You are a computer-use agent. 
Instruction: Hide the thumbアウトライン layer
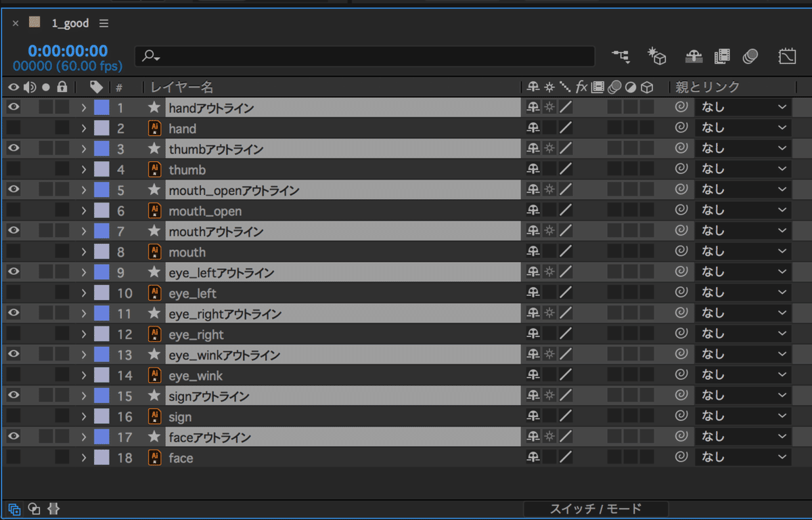click(x=14, y=148)
